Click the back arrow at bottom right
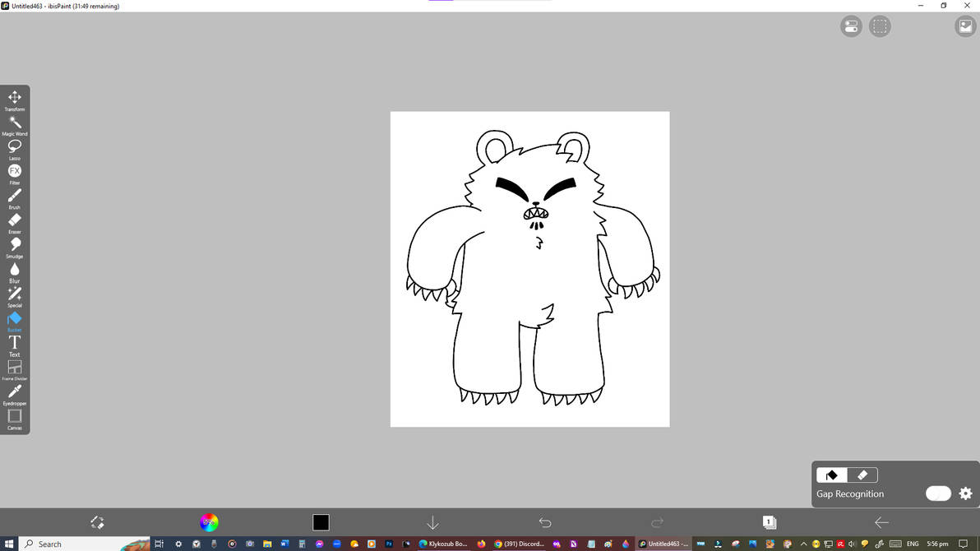This screenshot has width=980, height=551. [x=881, y=522]
